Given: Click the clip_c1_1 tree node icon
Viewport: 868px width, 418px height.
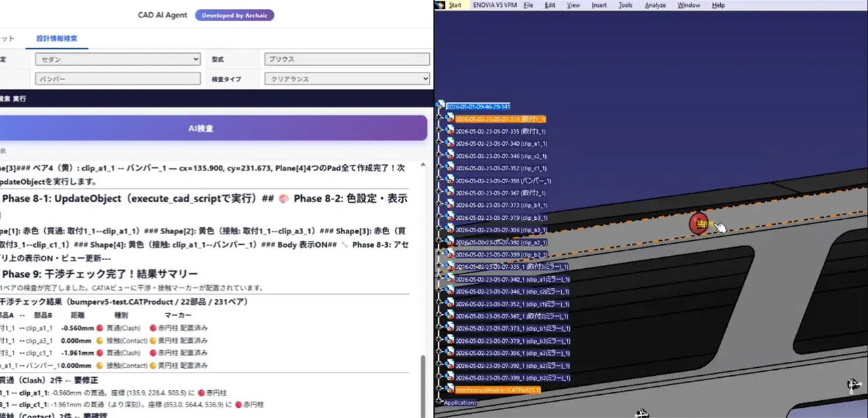Looking at the screenshot, I should coord(450,168).
